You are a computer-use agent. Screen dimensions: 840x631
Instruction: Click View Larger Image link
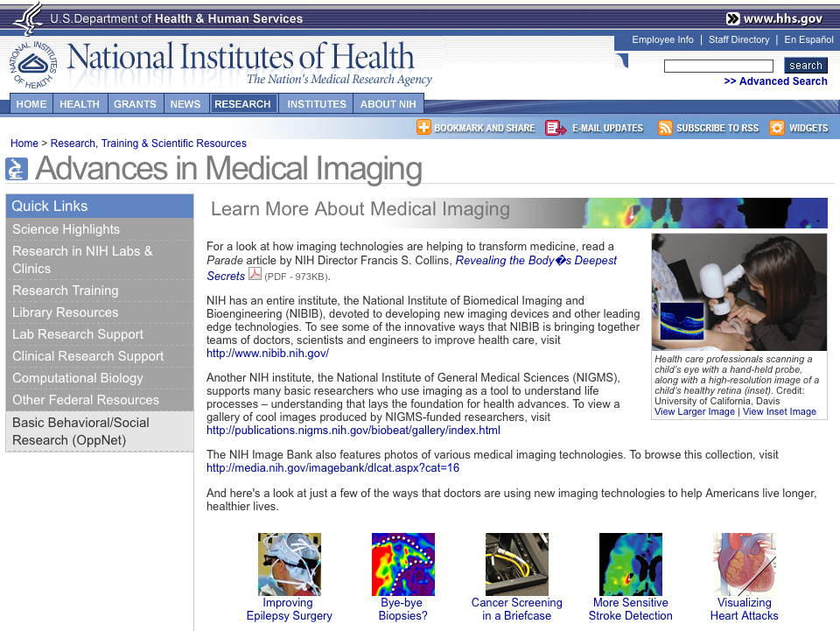coord(694,410)
